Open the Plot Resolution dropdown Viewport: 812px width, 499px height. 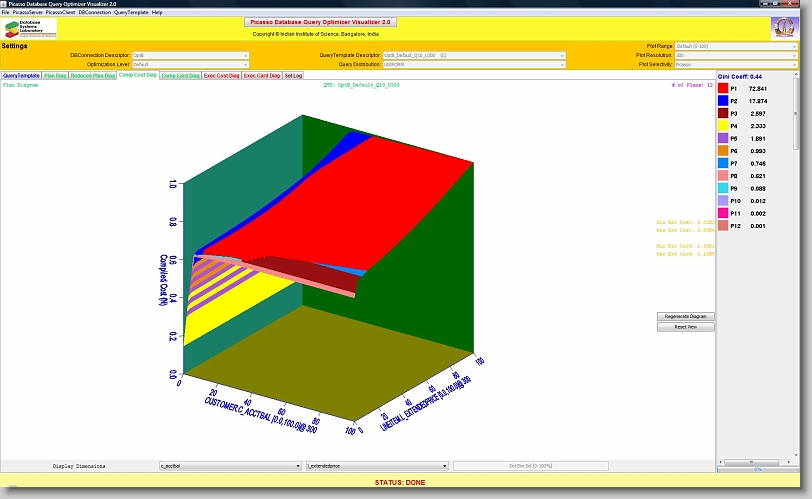pyautogui.click(x=735, y=55)
